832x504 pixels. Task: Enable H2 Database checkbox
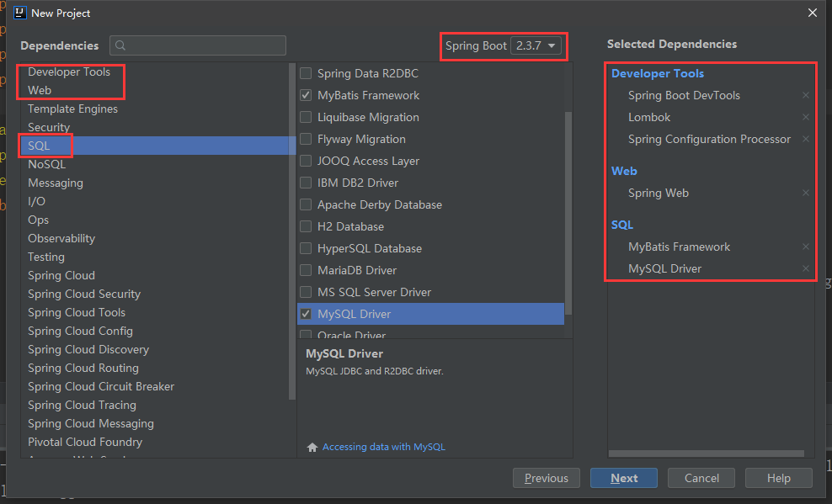tap(306, 227)
